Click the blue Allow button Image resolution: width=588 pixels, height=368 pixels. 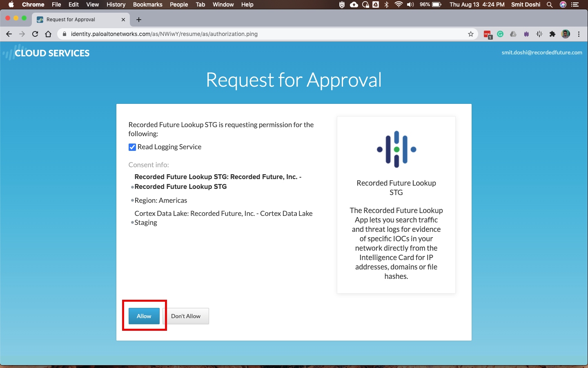pos(144,316)
